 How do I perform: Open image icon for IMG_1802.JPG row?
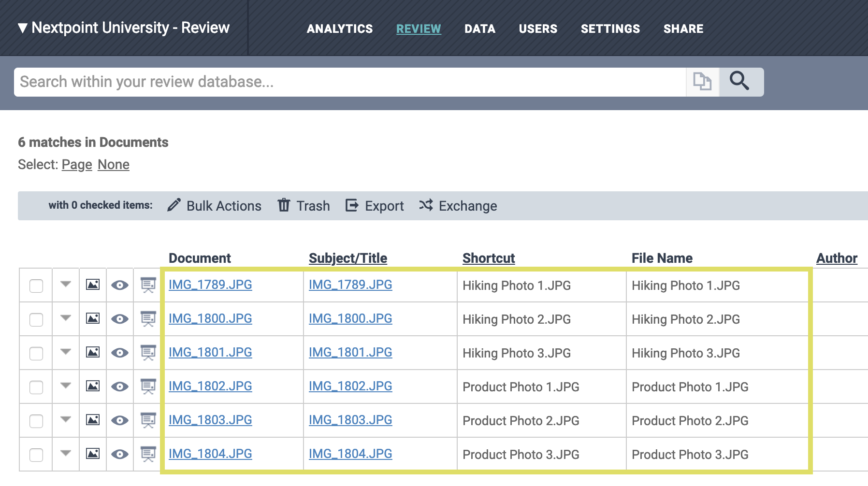click(x=93, y=386)
